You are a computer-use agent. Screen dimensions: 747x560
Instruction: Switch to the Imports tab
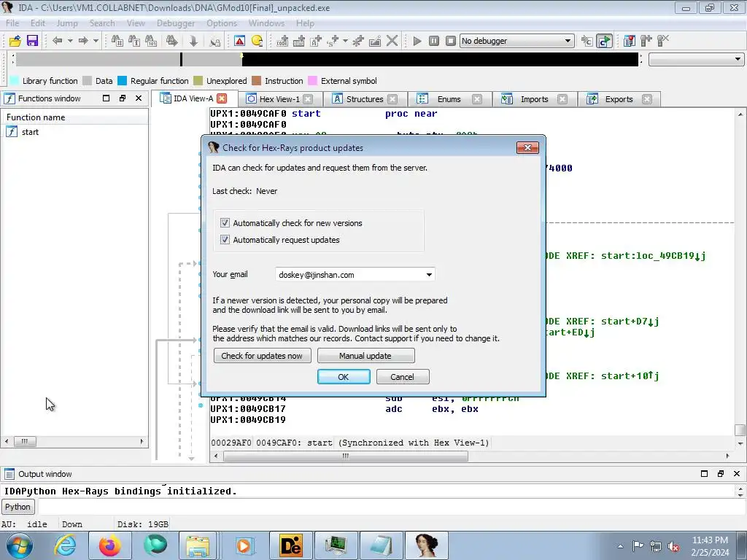(x=534, y=99)
